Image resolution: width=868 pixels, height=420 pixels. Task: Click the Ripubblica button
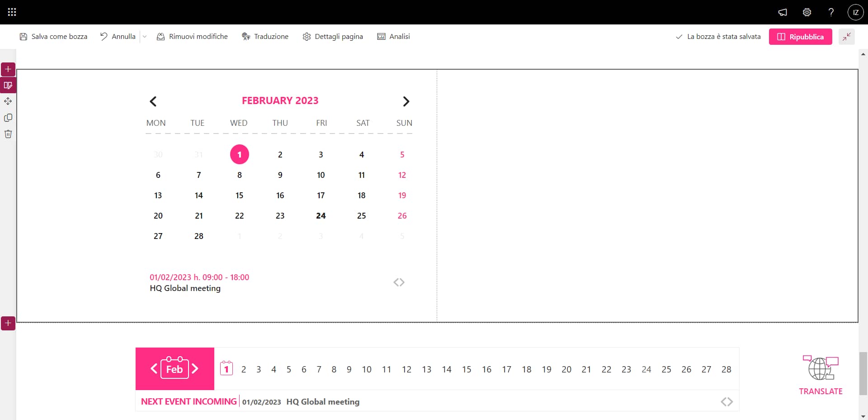800,37
